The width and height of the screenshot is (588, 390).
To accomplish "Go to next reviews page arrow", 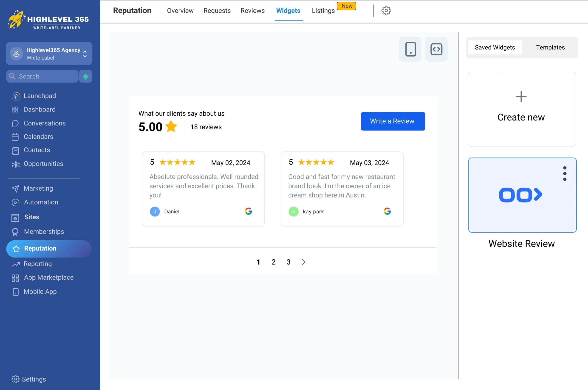I will (303, 262).
